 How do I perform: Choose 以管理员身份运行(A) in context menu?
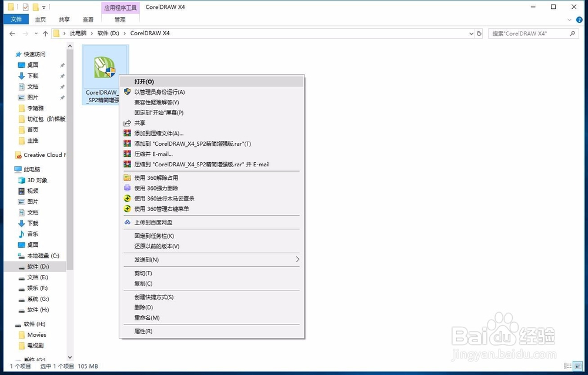point(212,92)
